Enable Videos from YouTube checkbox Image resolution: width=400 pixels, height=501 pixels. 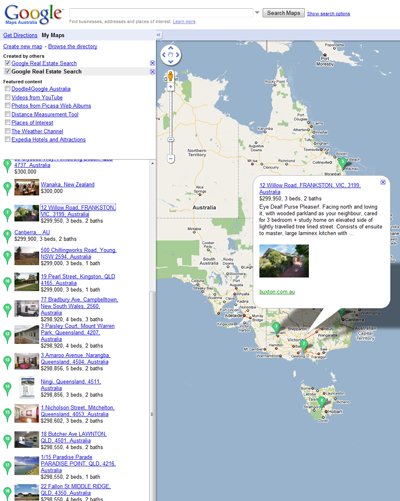point(7,97)
